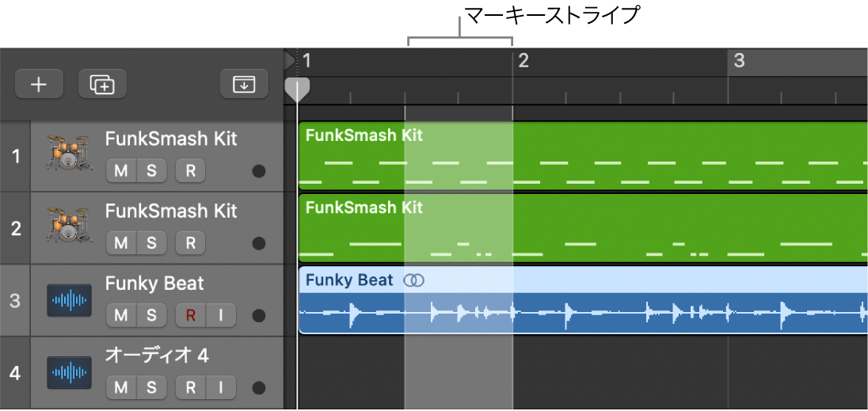868x411 pixels.
Task: Click the status dot on track 2
Action: (x=258, y=243)
